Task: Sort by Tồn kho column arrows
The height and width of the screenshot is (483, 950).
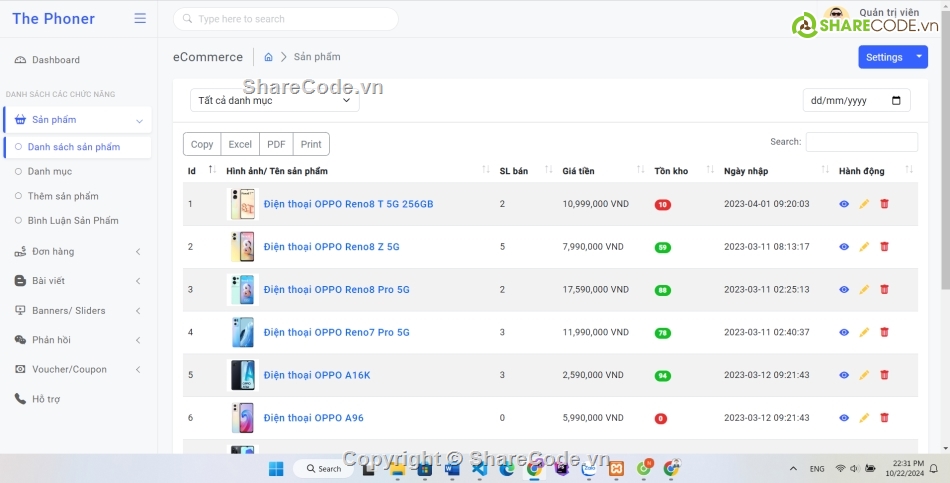Action: click(710, 170)
